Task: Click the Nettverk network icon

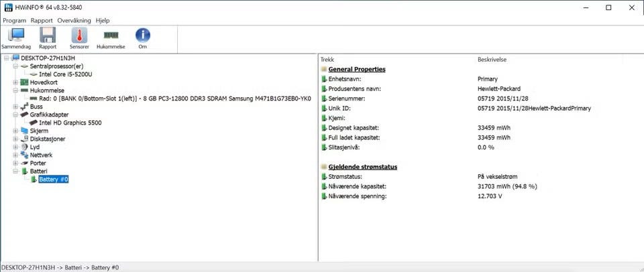Action: 24,155
